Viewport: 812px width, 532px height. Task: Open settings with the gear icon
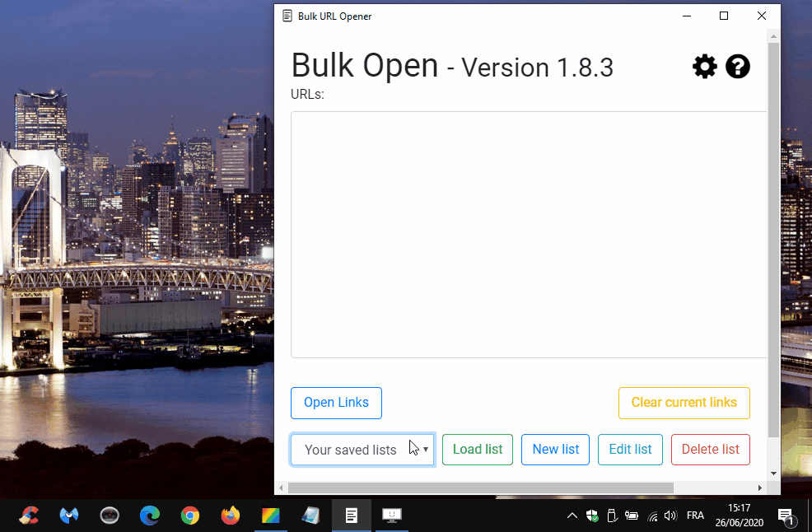click(x=705, y=67)
